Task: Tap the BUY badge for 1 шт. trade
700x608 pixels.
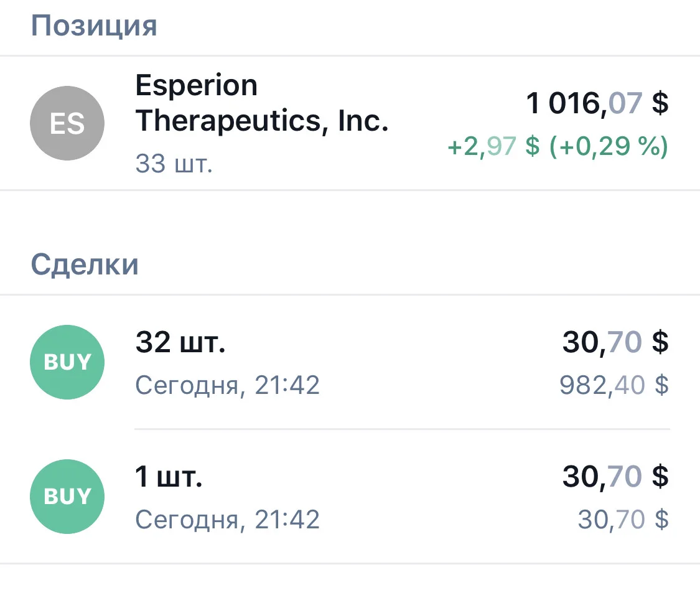Action: (x=67, y=497)
